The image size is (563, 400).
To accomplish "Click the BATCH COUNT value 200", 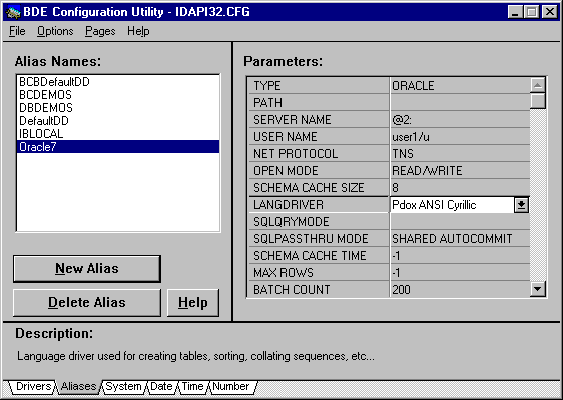I will tap(460, 289).
